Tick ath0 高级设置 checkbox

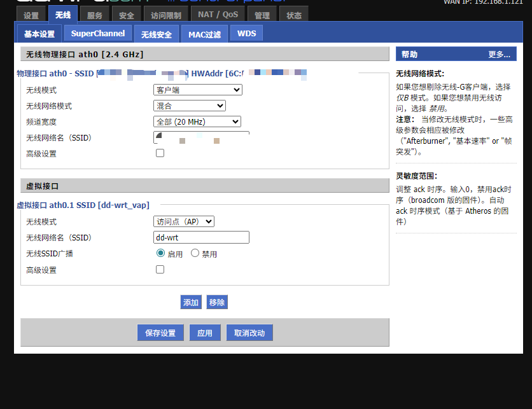click(160, 153)
